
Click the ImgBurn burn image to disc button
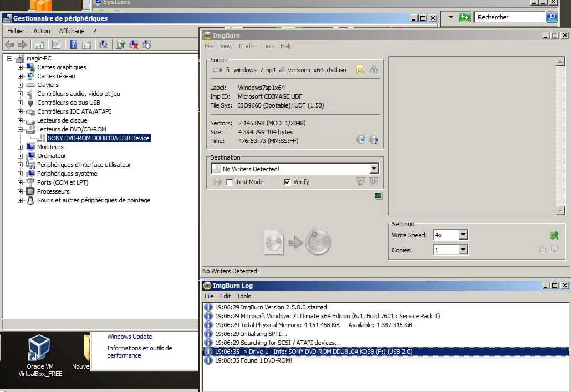tap(298, 242)
